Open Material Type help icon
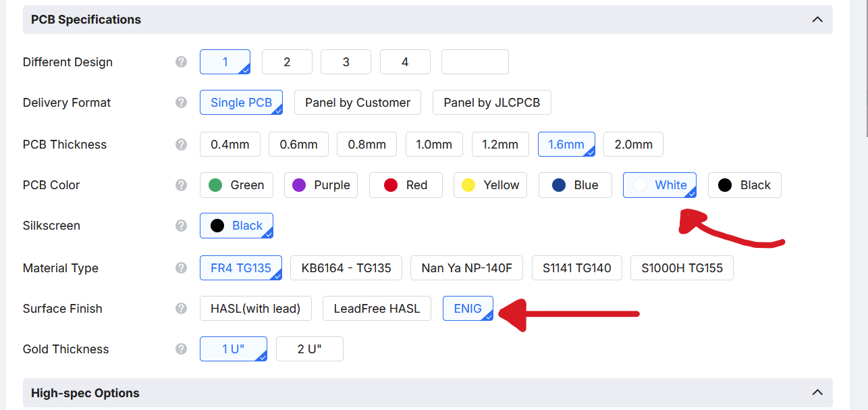 181,268
